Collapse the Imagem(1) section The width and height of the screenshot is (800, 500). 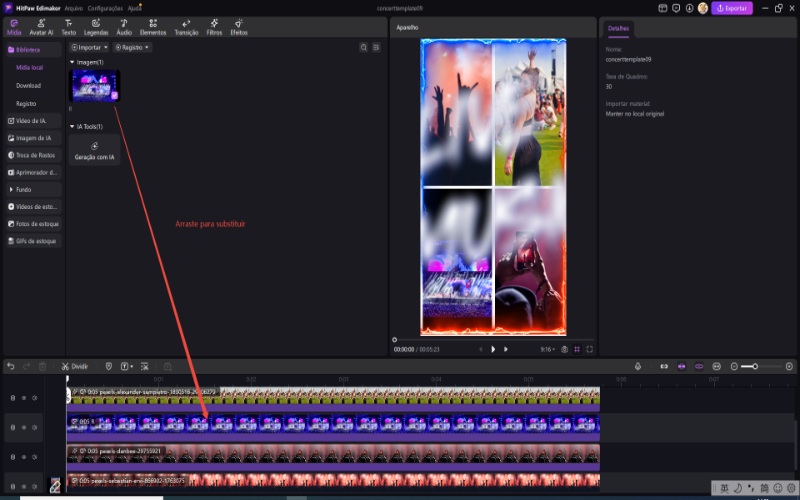tap(72, 62)
